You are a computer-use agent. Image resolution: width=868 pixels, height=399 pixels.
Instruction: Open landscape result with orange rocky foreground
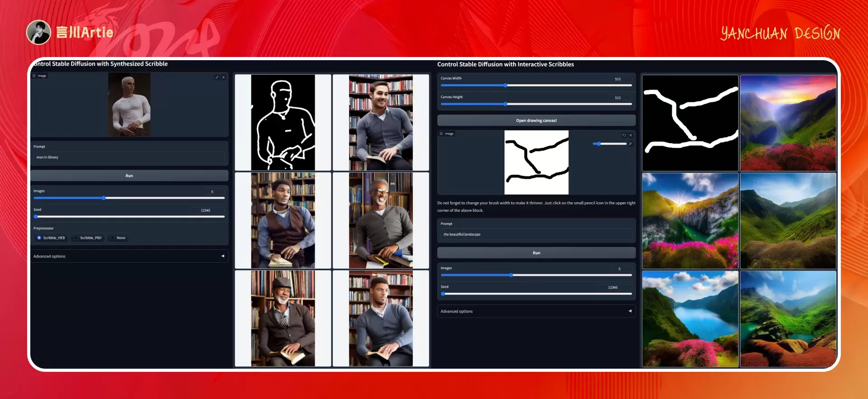(788, 319)
